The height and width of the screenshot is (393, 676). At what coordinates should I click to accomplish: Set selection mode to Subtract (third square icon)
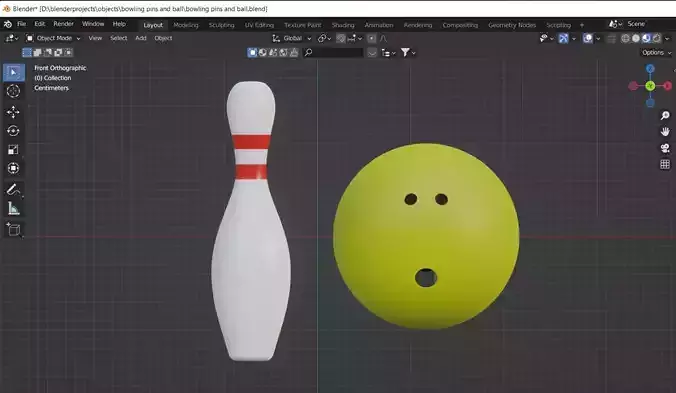click(x=47, y=53)
